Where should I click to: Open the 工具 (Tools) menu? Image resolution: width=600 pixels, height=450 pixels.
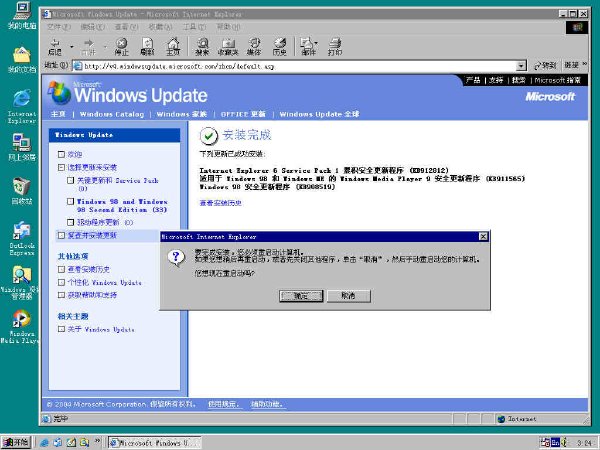point(194,27)
